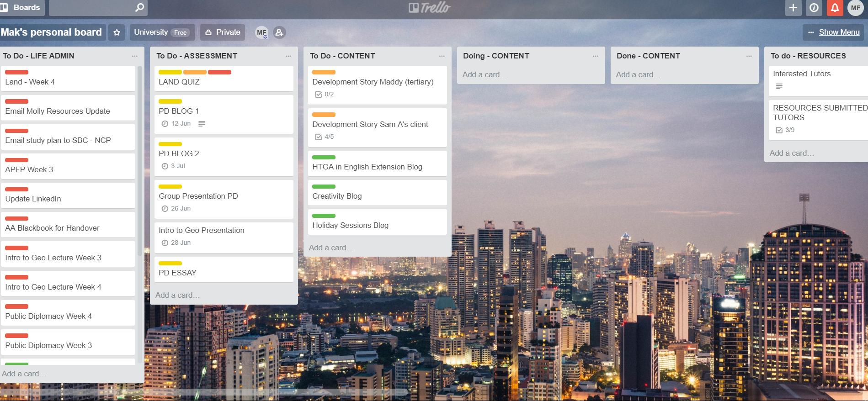The width and height of the screenshot is (868, 401).
Task: Click the add member icon
Action: [279, 32]
